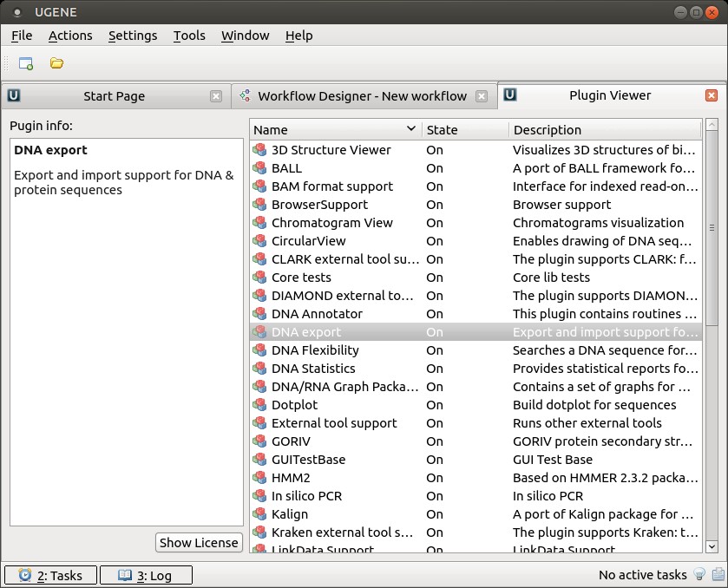Viewport: 728px width, 588px height.
Task: Click the BAM format support plugin icon
Action: pos(259,186)
